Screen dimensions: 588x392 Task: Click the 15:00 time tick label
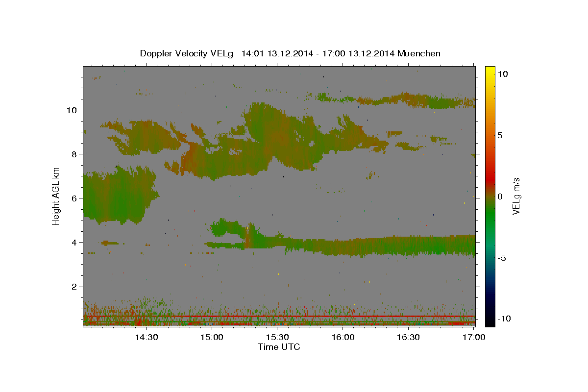tap(212, 337)
